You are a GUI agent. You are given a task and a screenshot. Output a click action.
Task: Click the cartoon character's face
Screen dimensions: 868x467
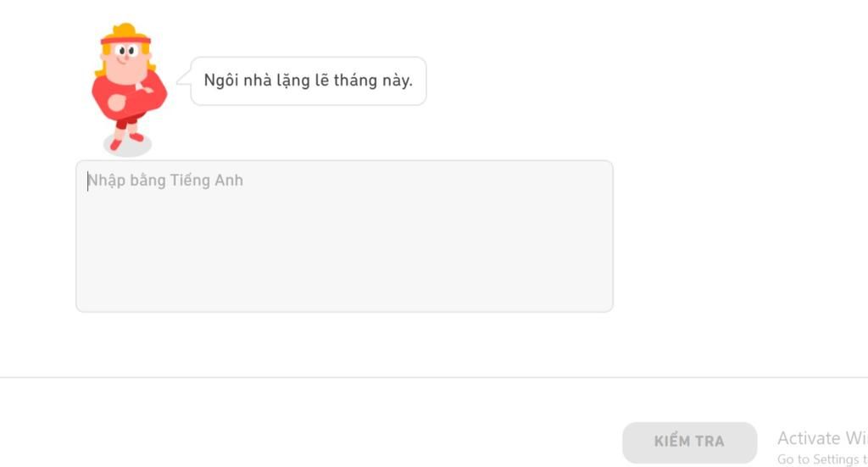pos(125,61)
